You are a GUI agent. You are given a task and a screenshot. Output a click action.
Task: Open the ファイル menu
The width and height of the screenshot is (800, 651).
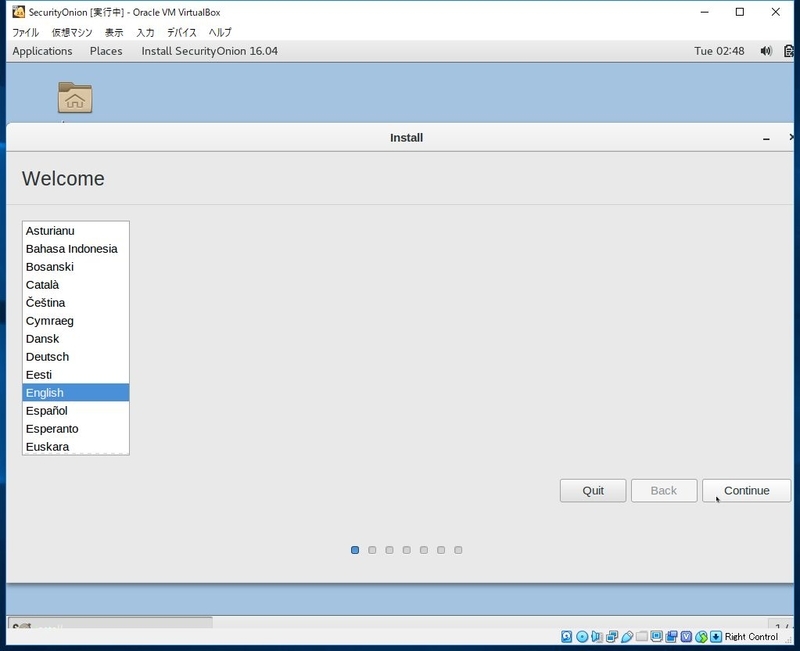tap(26, 32)
